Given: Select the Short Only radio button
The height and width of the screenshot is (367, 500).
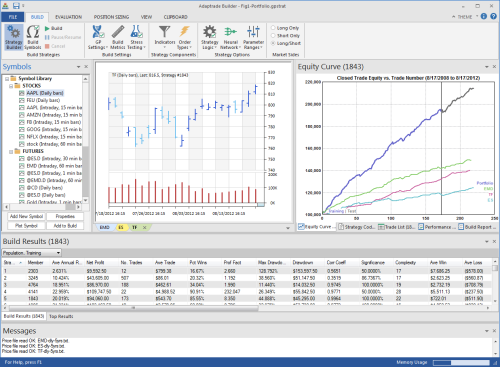Looking at the screenshot, I should [273, 36].
